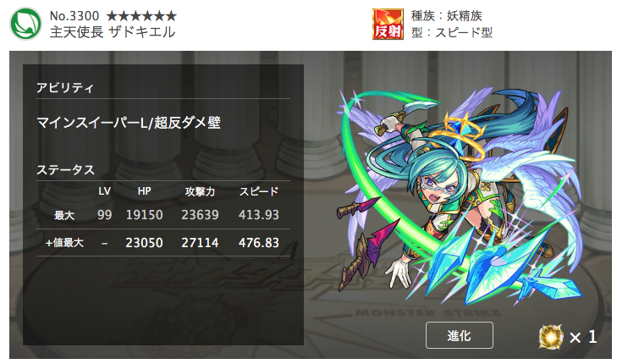Image resolution: width=617 pixels, height=364 pixels.
Task: Click the 進化 evolution button
Action: point(460,335)
